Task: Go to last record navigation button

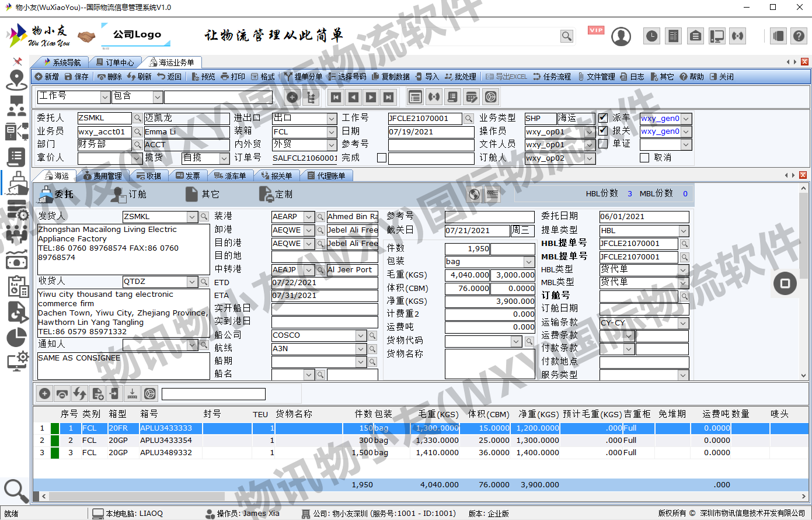Action: pyautogui.click(x=388, y=97)
